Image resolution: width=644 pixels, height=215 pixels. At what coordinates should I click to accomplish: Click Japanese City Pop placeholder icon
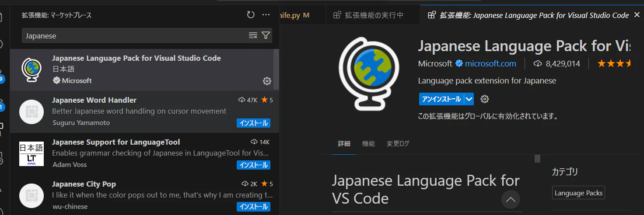click(31, 196)
